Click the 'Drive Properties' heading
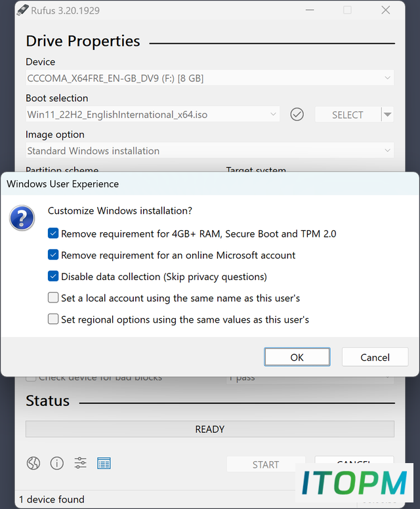The image size is (420, 509). pyautogui.click(x=83, y=41)
